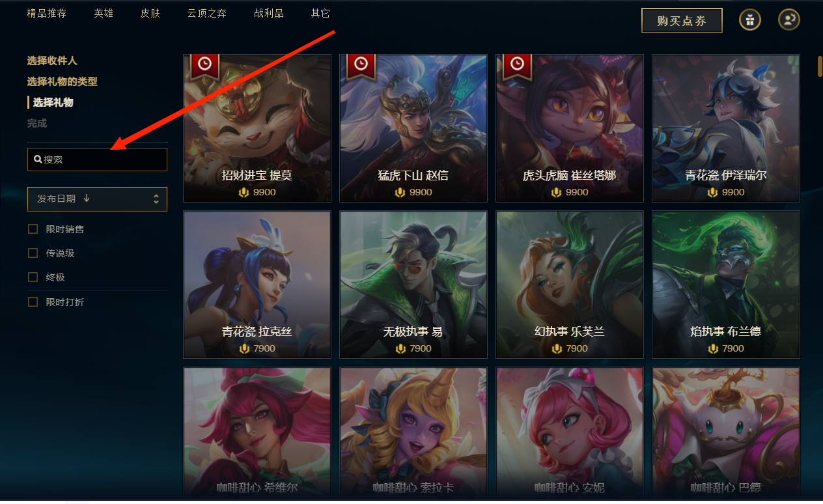Focus the 搜索 input field

97,160
